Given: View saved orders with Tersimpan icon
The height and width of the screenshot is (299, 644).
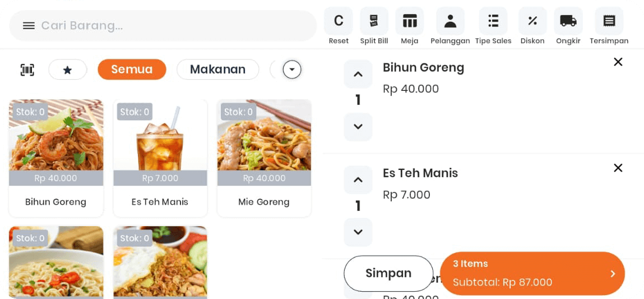Looking at the screenshot, I should (609, 21).
